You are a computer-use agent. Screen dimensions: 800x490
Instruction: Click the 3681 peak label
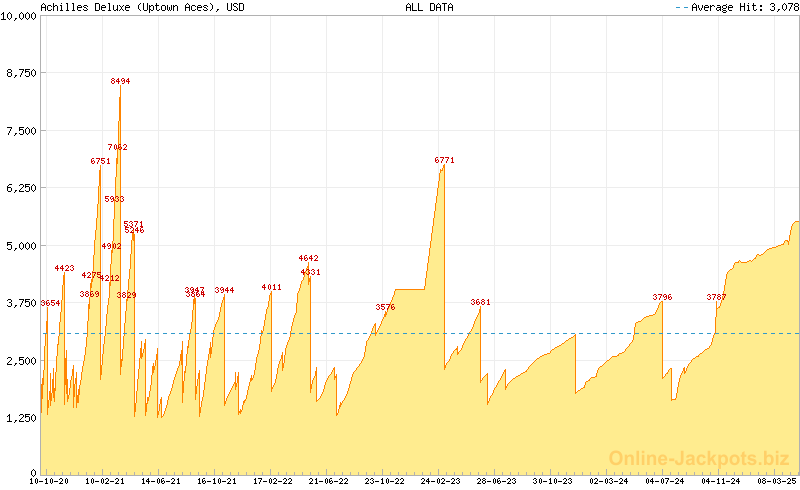481,302
